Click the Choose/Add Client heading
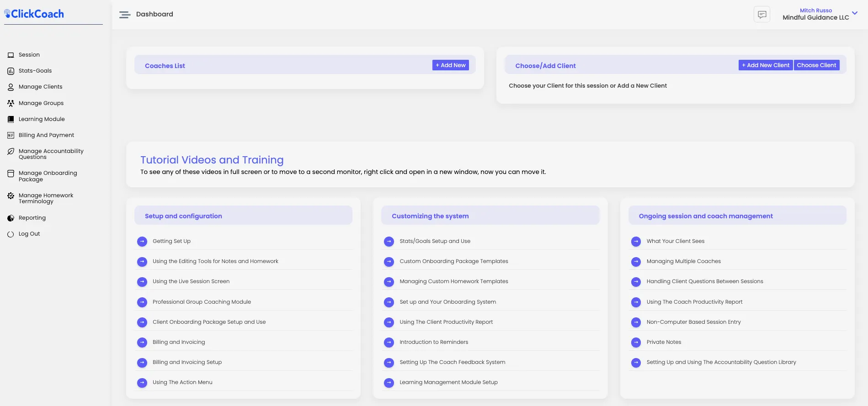Viewport: 868px width, 406px height. click(x=545, y=66)
